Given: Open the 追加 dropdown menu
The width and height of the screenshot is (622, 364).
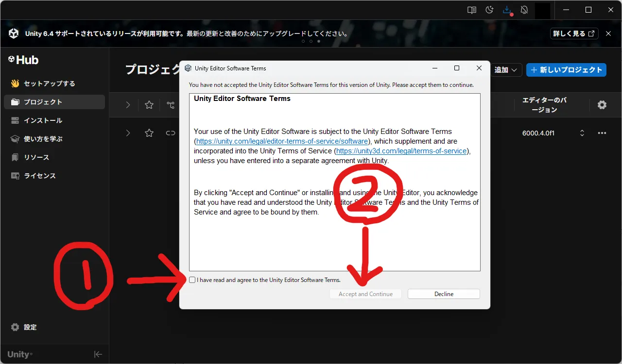Looking at the screenshot, I should [x=506, y=69].
